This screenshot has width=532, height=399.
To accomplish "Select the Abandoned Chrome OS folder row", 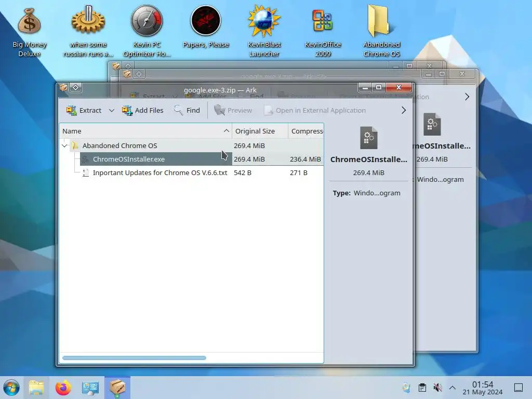I will click(x=192, y=145).
